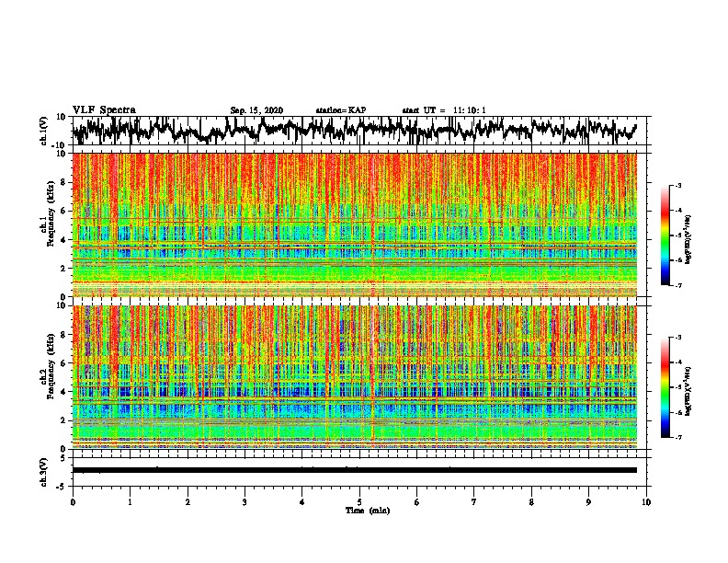The height and width of the screenshot is (563, 728).
Task: Click the "Time (min)" axis title
Action: coord(368,511)
